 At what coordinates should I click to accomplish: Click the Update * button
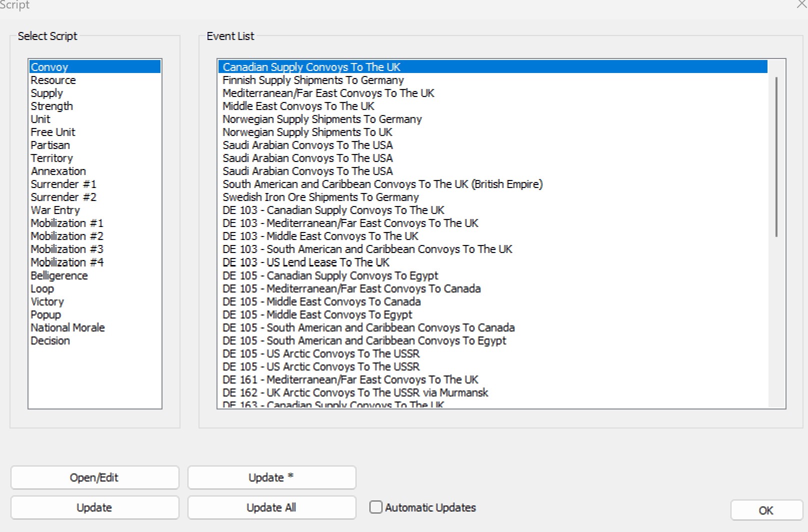(271, 477)
